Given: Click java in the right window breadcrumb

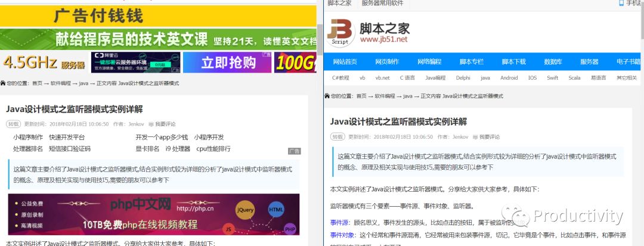Looking at the screenshot, I should tap(408, 96).
